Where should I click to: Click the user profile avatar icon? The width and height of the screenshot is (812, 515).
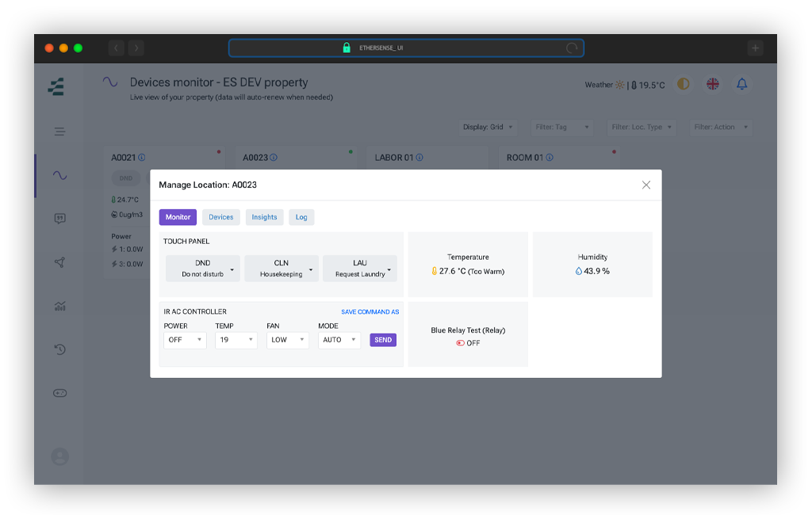[x=59, y=456]
